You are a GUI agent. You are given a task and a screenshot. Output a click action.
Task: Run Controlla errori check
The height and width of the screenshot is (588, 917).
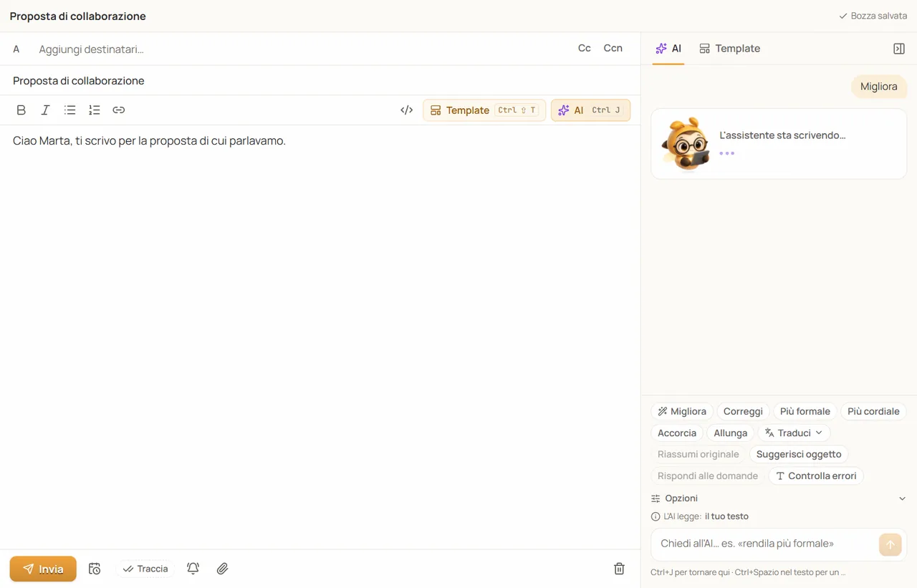[x=816, y=476]
